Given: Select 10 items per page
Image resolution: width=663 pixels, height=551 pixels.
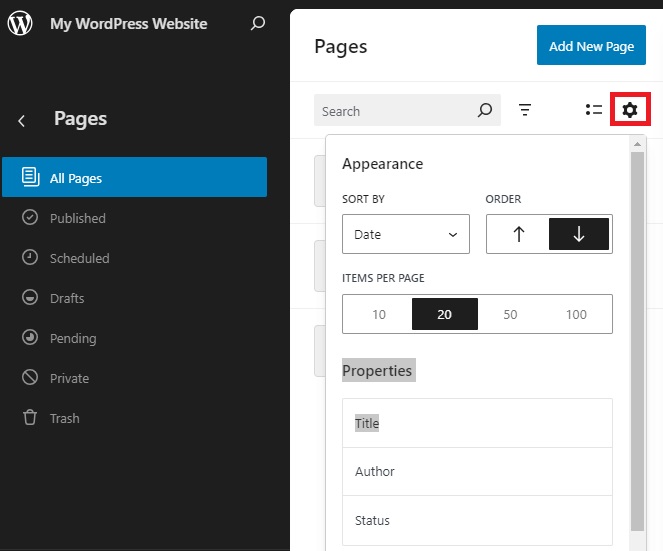Looking at the screenshot, I should click(x=379, y=314).
